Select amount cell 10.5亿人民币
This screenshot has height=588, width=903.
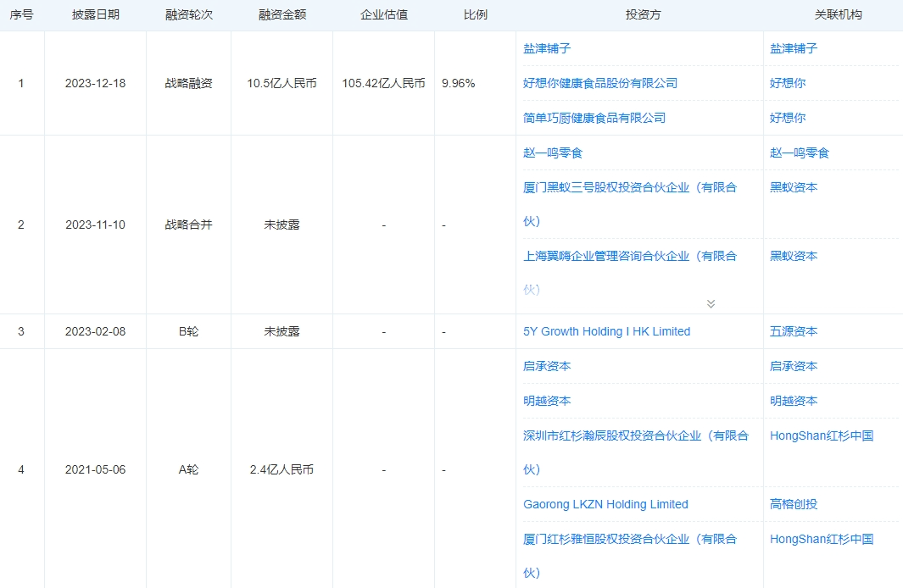tap(282, 83)
